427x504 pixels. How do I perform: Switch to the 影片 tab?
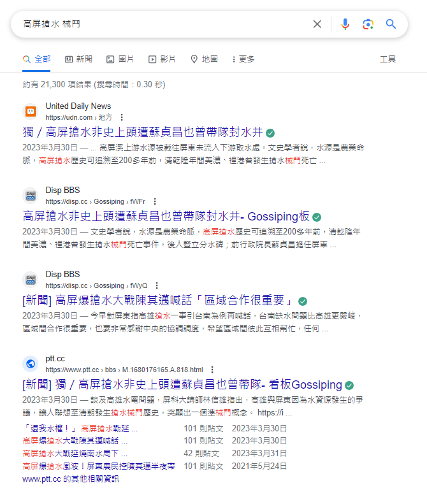[162, 59]
